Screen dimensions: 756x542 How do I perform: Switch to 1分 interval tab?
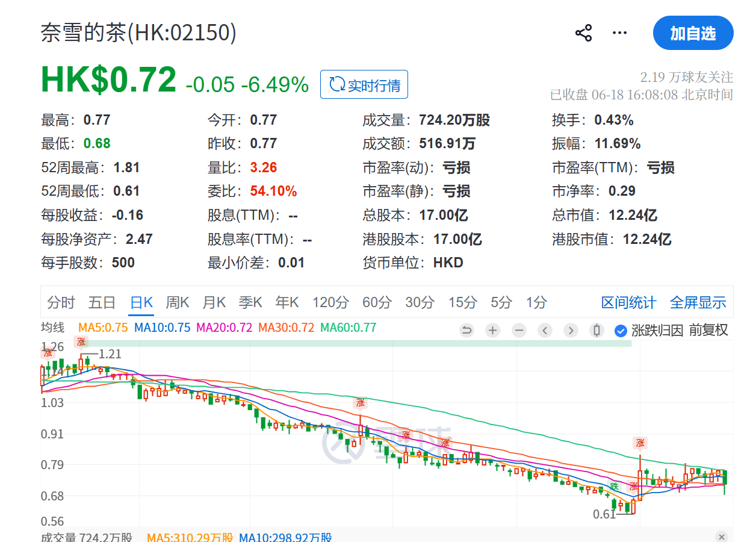(x=536, y=302)
